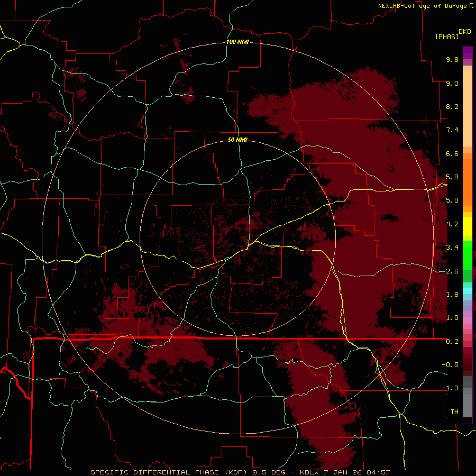Click the 9.8 legend value
This screenshot has height=476, width=476.
452,59
